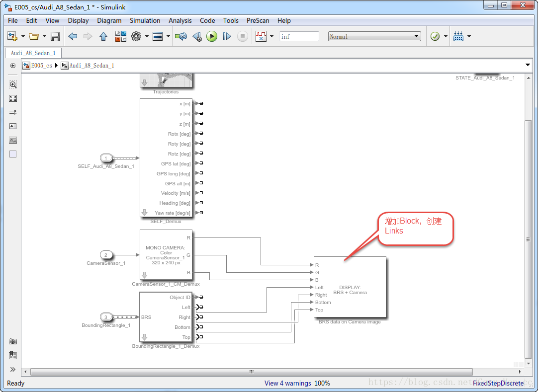Click the Model Advisor checkmark icon
The image size is (538, 392).
[x=435, y=36]
